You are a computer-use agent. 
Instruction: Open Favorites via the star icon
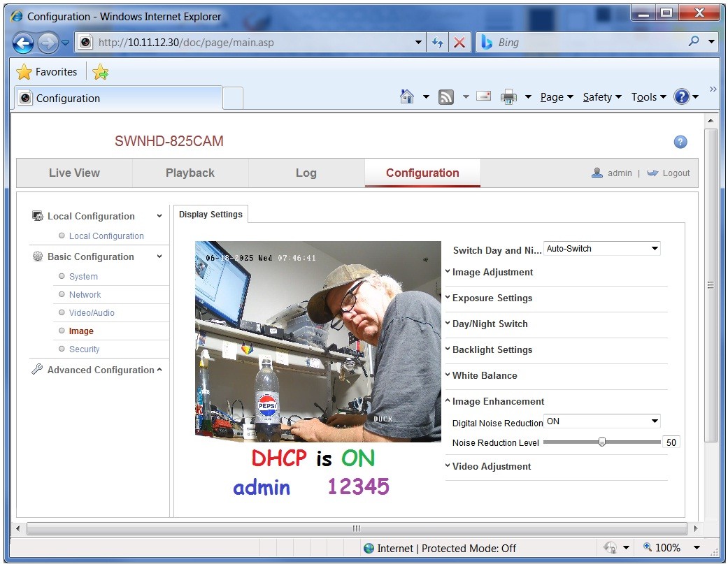pyautogui.click(x=24, y=72)
